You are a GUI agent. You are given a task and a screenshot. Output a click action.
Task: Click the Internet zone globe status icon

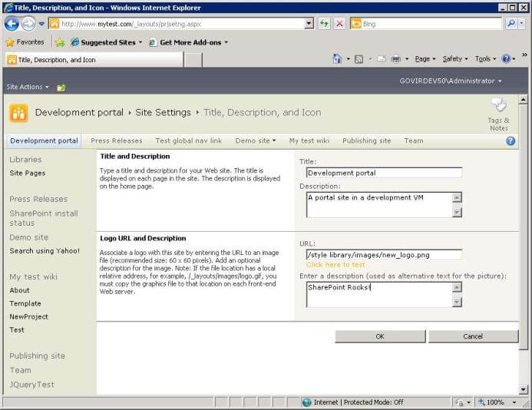click(x=306, y=402)
